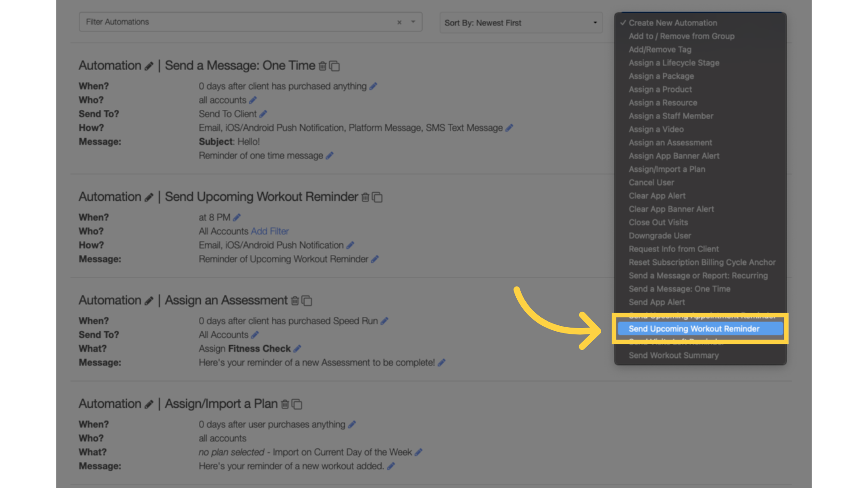Duplicate the Send Upcoming Workout Reminder automation
This screenshot has width=868, height=488.
377,197
